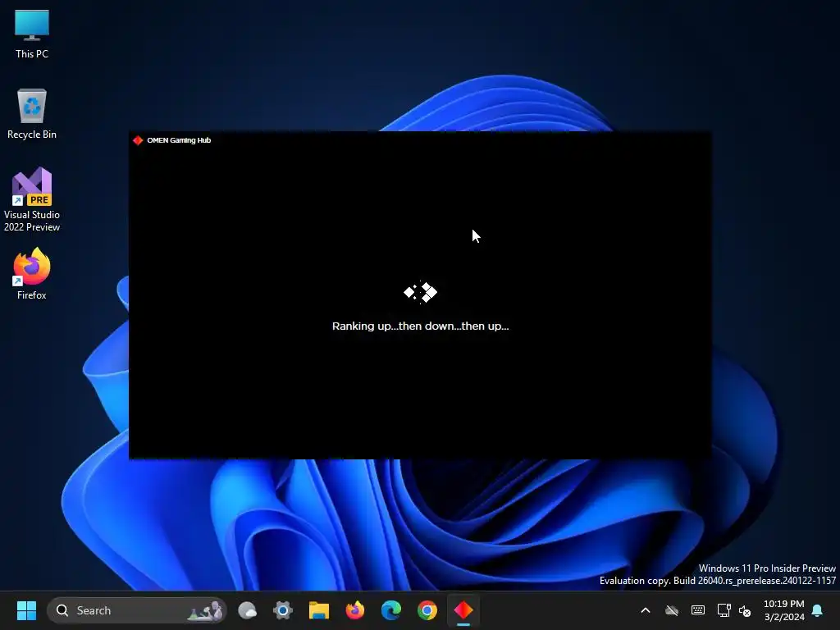Open the weather widget icon in taskbar
Image resolution: width=840 pixels, height=630 pixels.
(247, 610)
